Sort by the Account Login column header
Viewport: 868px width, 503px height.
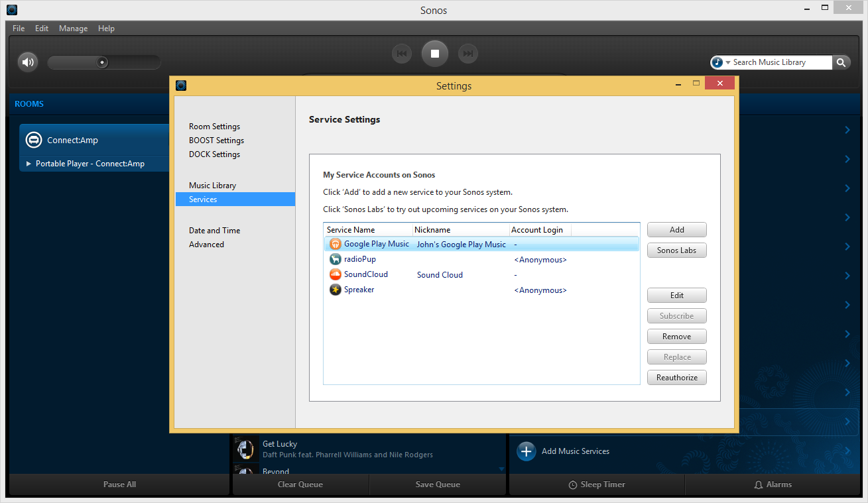point(540,230)
